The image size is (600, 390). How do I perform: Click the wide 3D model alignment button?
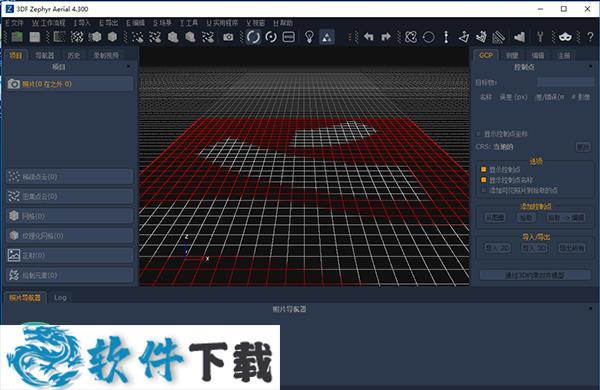(x=535, y=275)
